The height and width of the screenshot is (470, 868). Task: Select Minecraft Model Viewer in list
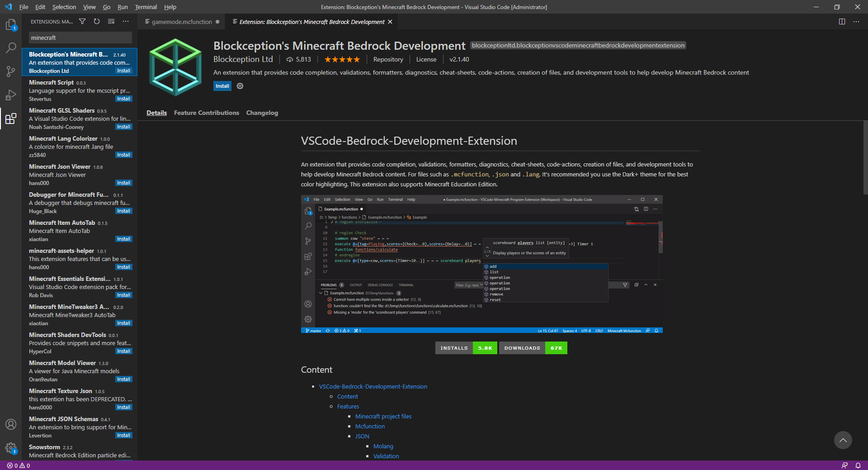(x=80, y=371)
